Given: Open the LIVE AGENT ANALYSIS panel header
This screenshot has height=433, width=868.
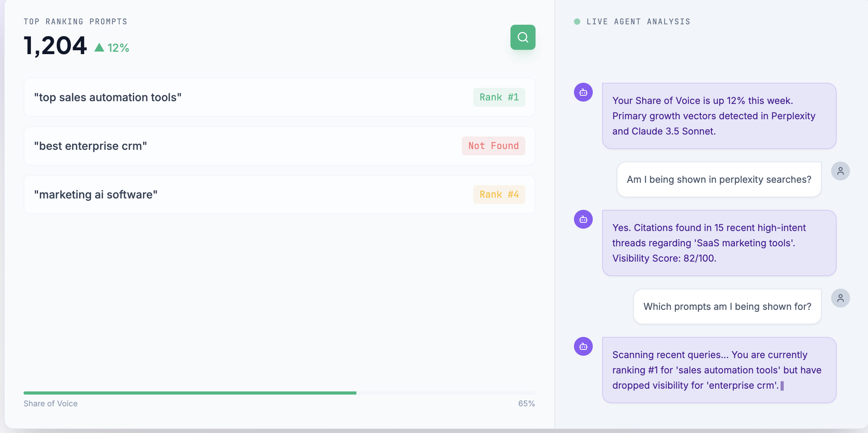Looking at the screenshot, I should click(x=638, y=22).
